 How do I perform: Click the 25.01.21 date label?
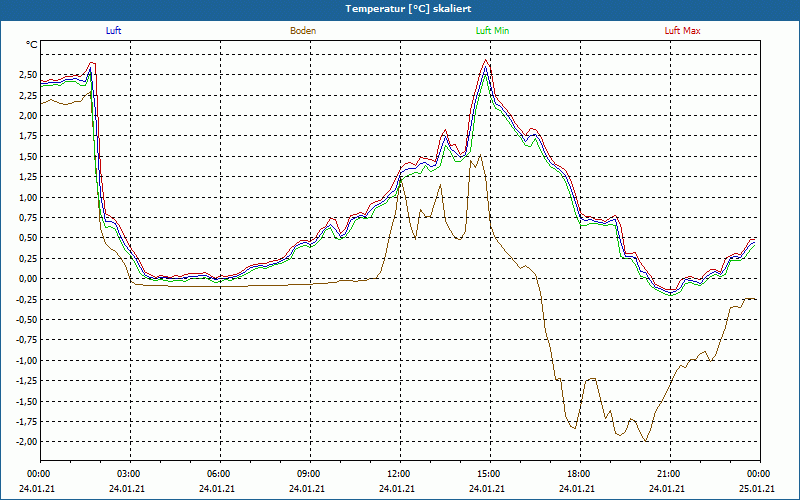(757, 488)
